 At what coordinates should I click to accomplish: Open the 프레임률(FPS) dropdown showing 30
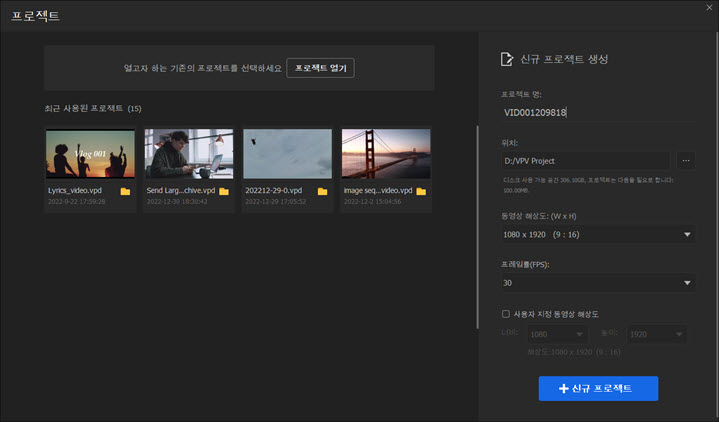pyautogui.click(x=598, y=283)
